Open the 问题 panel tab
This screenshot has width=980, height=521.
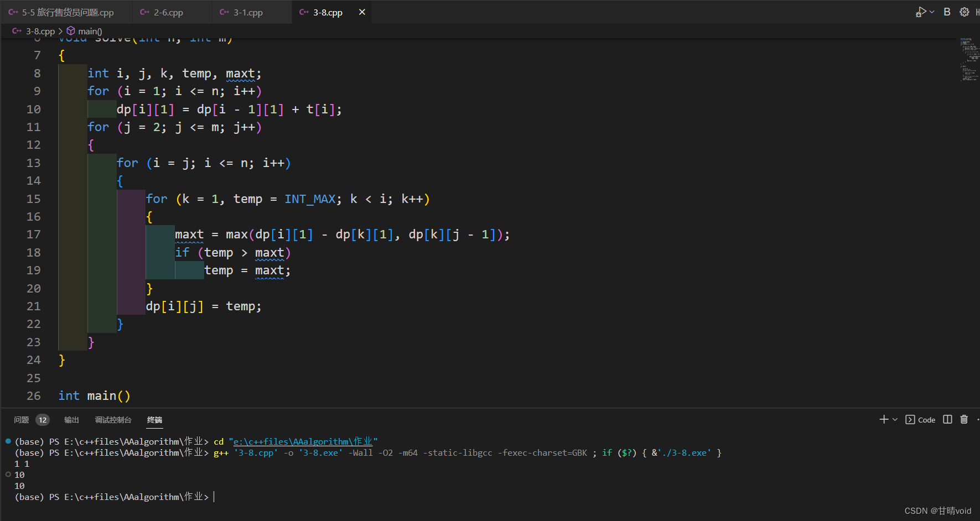coord(22,420)
